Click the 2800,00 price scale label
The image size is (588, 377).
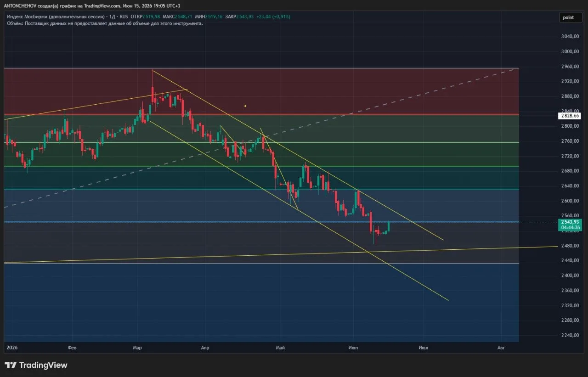coord(571,126)
